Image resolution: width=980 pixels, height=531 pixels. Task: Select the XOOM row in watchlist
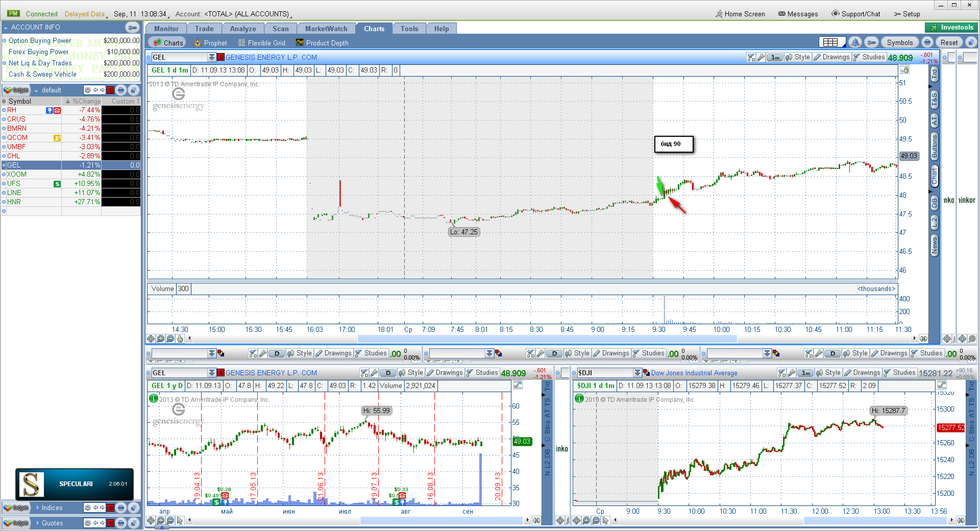(x=71, y=174)
